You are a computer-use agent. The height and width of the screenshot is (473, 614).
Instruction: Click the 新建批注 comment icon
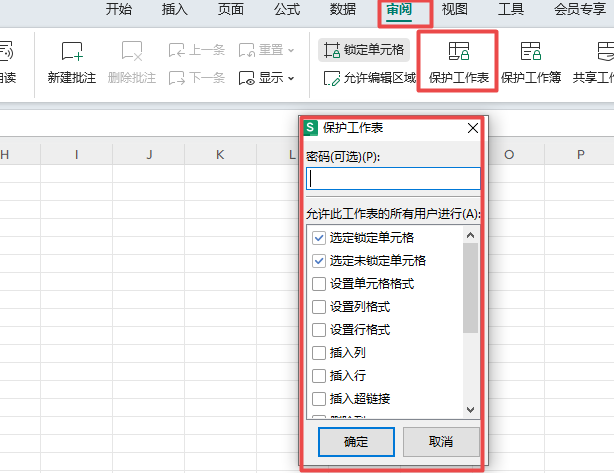coord(72,51)
